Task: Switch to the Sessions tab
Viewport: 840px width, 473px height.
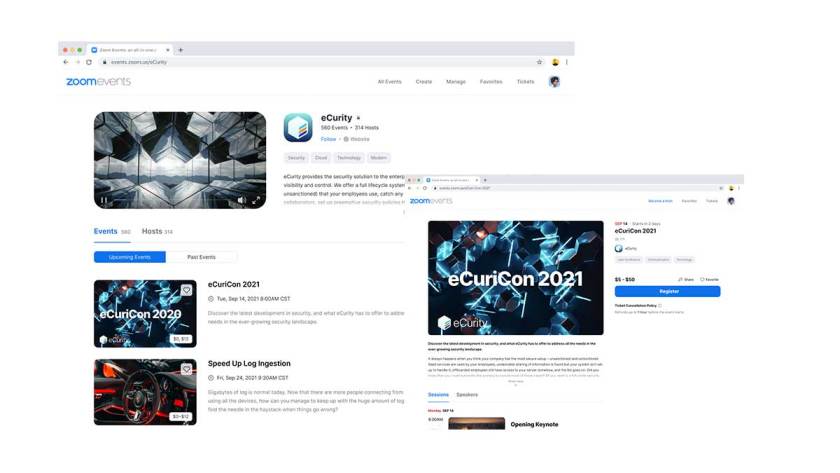Action: [438, 395]
